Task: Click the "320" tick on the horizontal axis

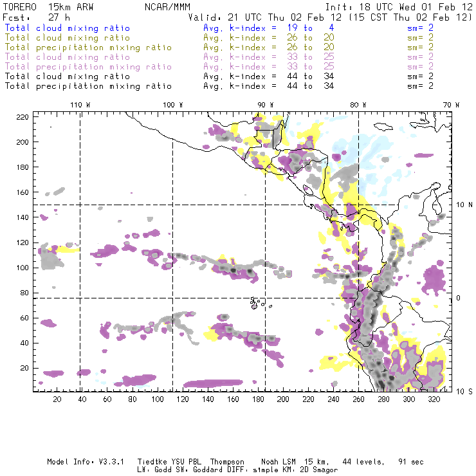Action: click(434, 399)
